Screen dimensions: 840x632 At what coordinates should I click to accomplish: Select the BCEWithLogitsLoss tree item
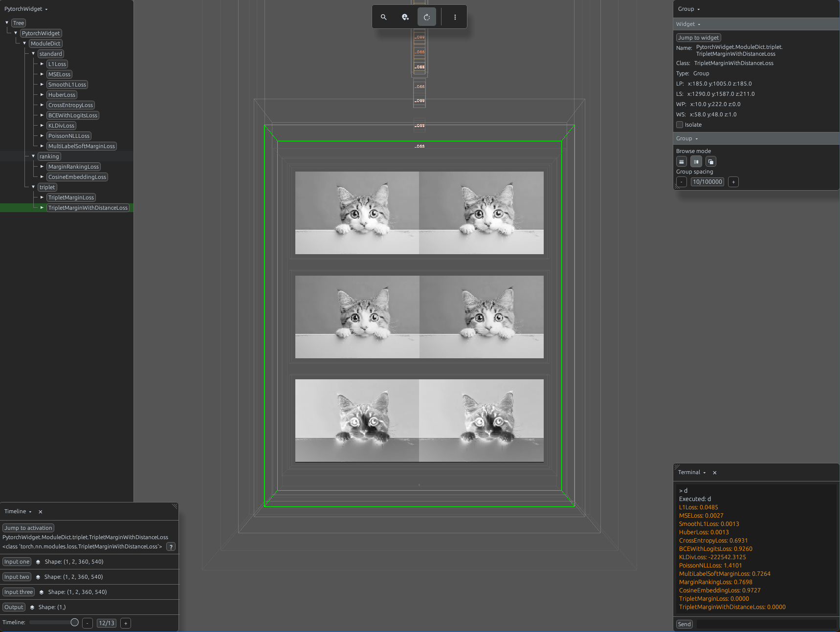[x=73, y=115]
